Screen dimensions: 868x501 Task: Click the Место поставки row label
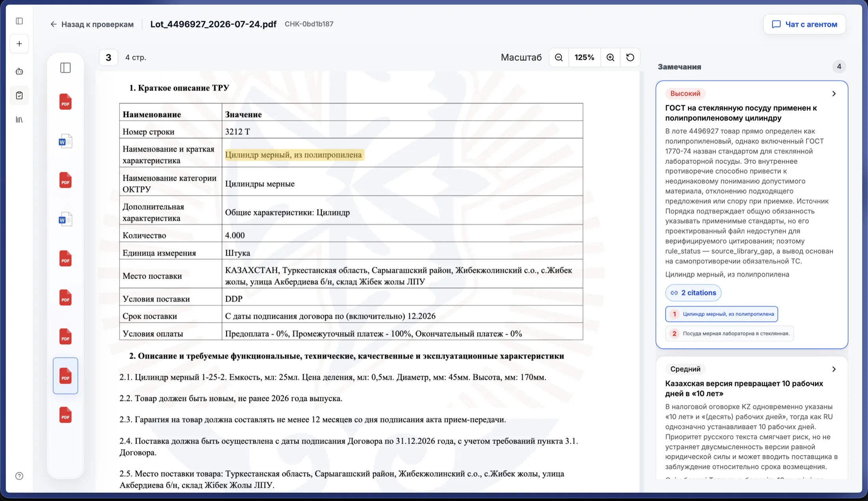pos(152,276)
